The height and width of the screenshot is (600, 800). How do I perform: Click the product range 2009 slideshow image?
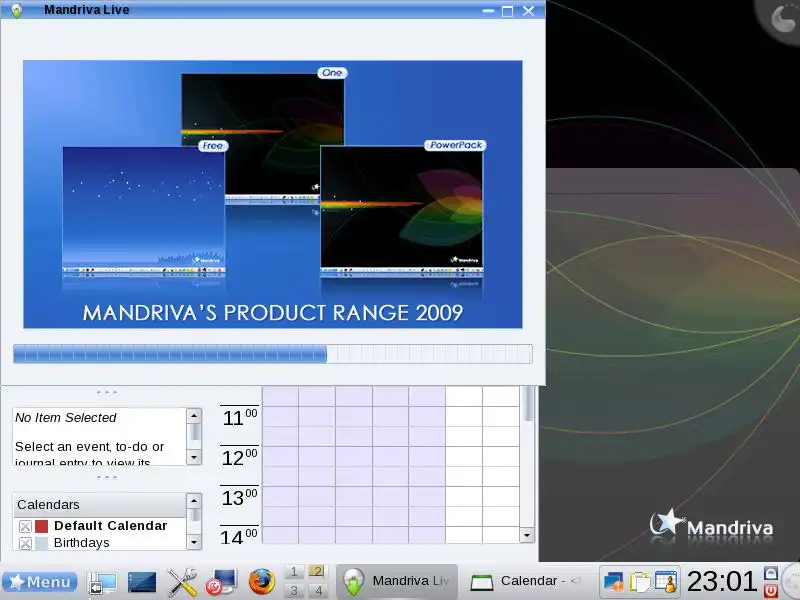[x=272, y=194]
